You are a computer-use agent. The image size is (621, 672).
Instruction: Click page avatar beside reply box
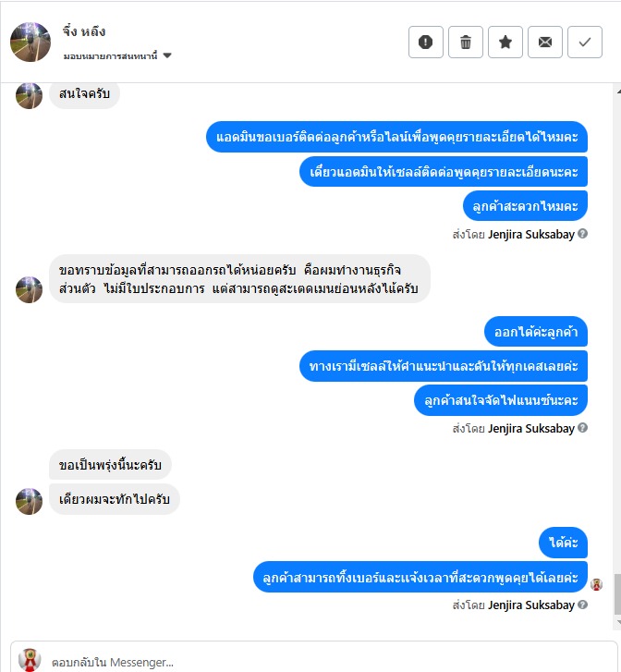pos(30,660)
